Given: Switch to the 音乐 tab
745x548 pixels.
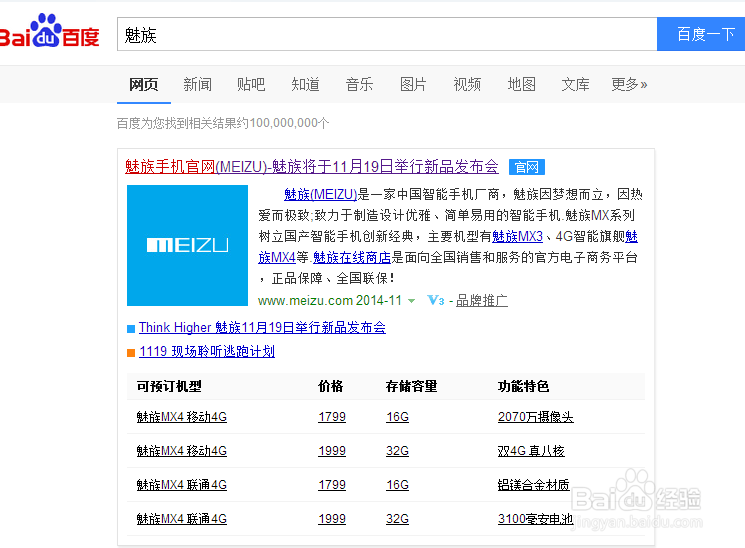Looking at the screenshot, I should point(359,85).
